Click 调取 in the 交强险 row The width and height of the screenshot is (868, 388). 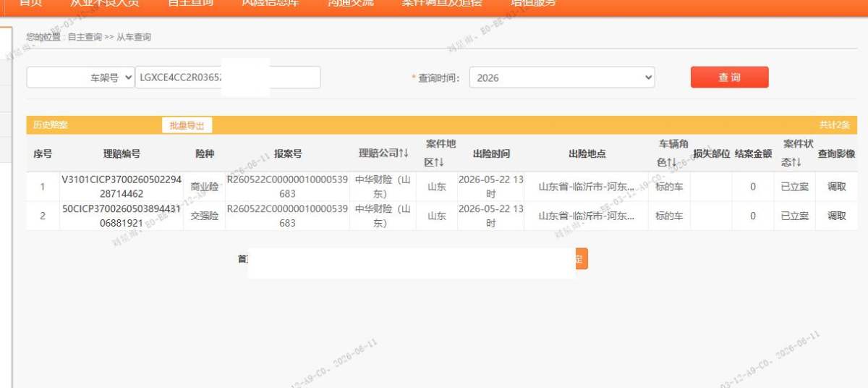pyautogui.click(x=837, y=216)
